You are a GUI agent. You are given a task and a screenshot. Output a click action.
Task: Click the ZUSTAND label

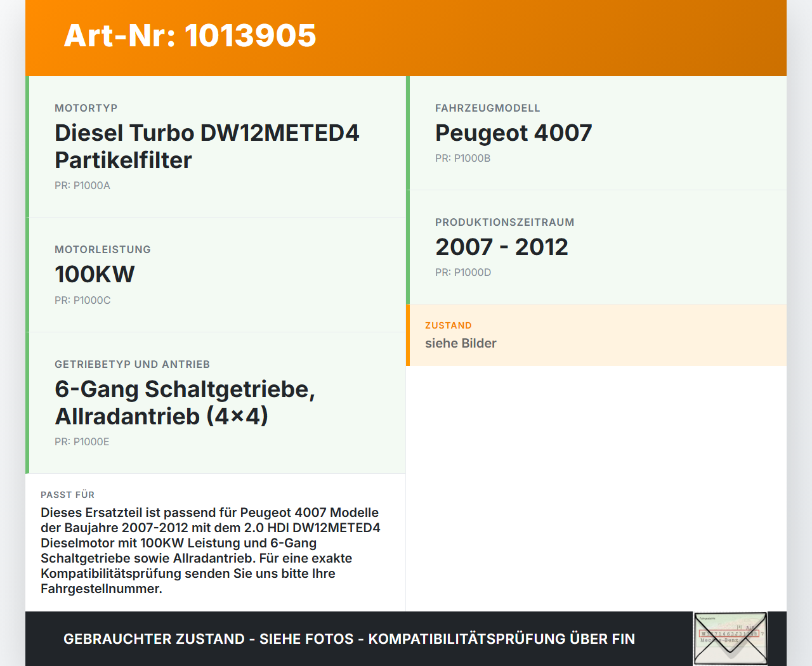click(x=448, y=325)
